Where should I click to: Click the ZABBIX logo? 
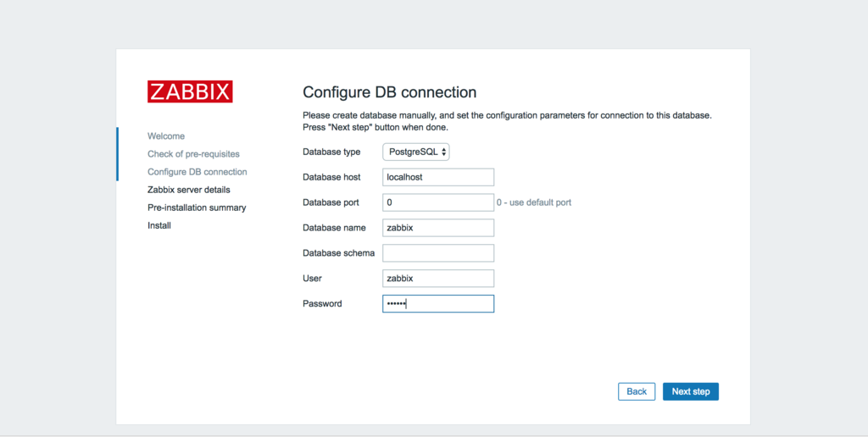coord(190,91)
